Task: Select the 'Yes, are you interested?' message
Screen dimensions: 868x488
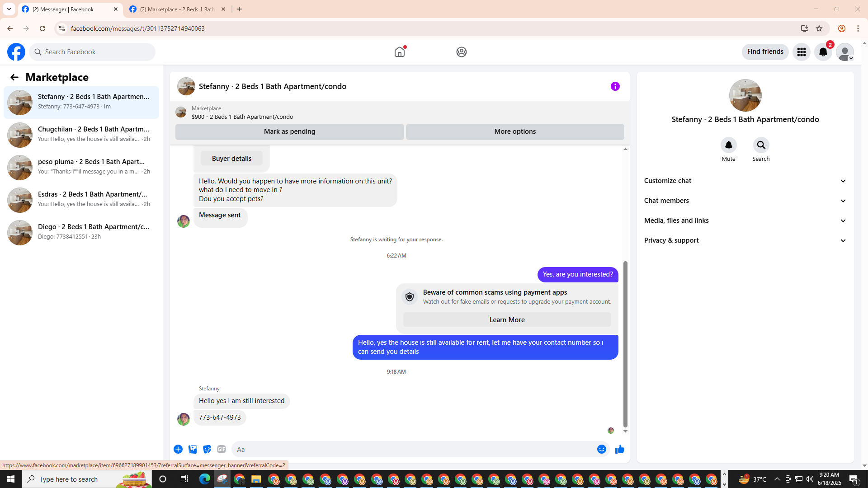Action: point(578,274)
